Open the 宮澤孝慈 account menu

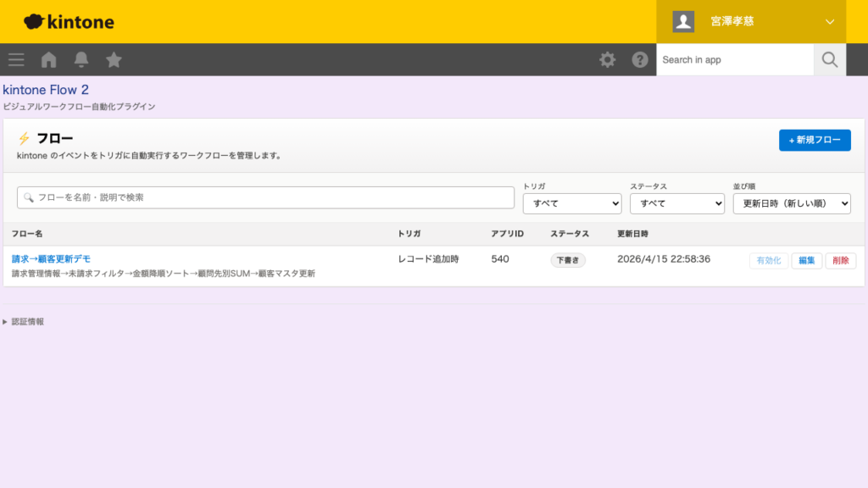click(x=751, y=21)
